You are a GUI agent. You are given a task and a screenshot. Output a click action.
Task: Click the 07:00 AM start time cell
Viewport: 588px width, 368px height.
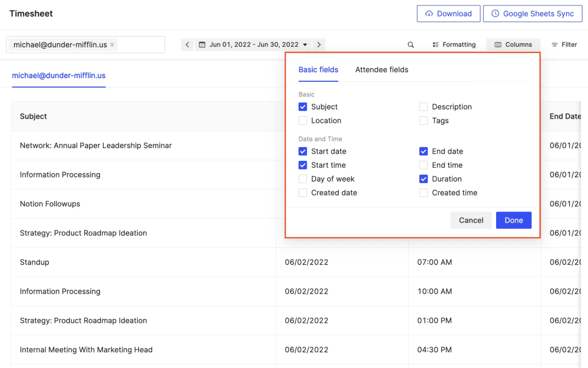tap(435, 262)
